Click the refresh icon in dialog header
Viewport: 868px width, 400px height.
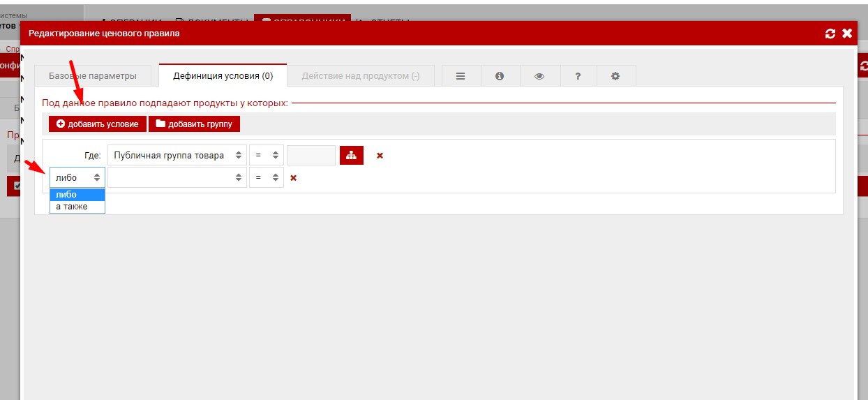830,34
